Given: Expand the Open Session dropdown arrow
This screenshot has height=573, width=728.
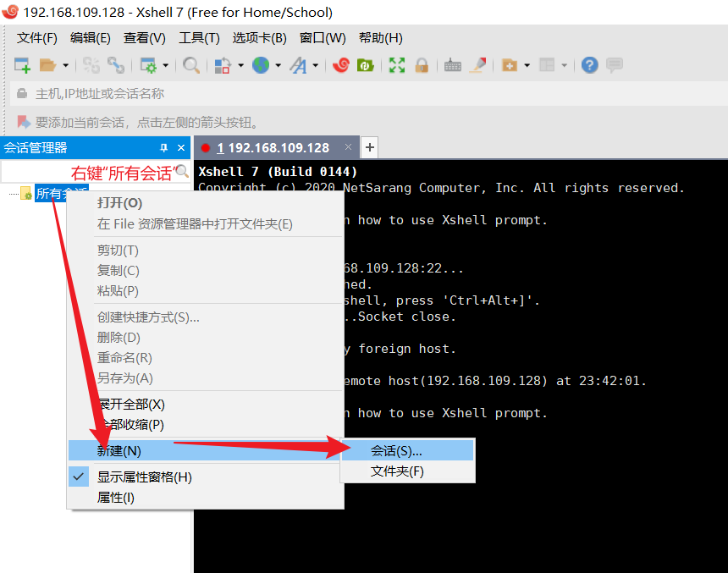Looking at the screenshot, I should [65, 65].
